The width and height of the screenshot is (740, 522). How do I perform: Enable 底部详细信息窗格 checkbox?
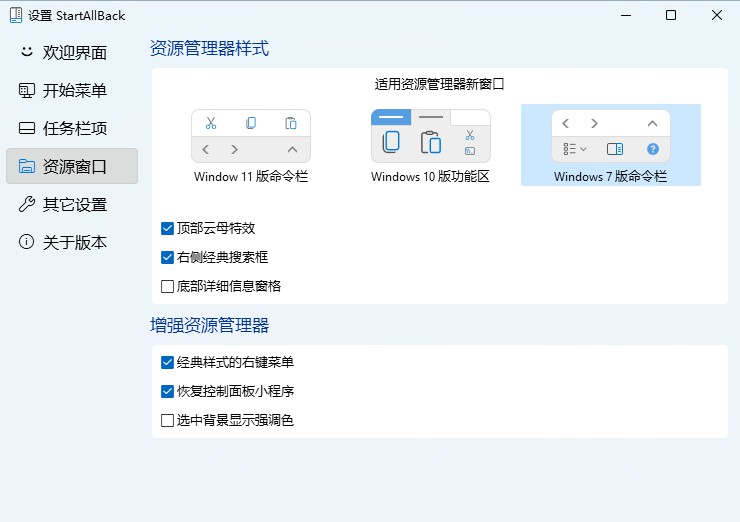point(168,286)
